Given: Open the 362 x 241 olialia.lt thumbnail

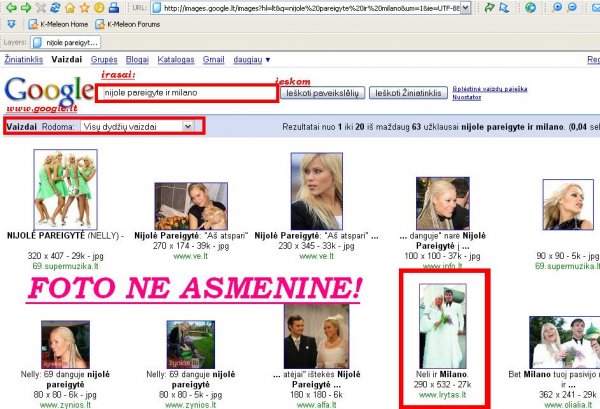Looking at the screenshot, I should tap(565, 342).
